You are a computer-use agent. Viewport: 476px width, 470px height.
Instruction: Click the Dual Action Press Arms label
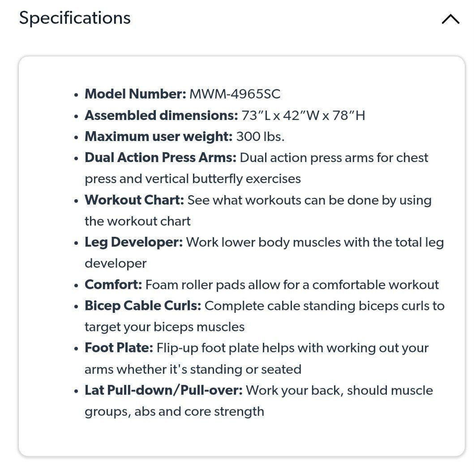pyautogui.click(x=160, y=158)
